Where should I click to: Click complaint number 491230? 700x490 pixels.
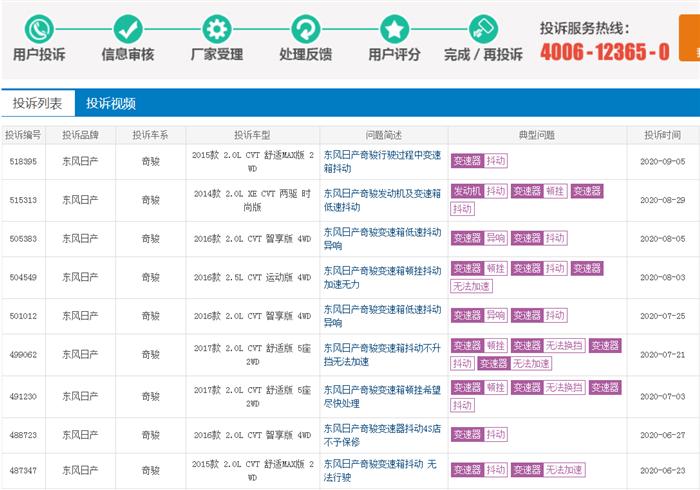23,396
